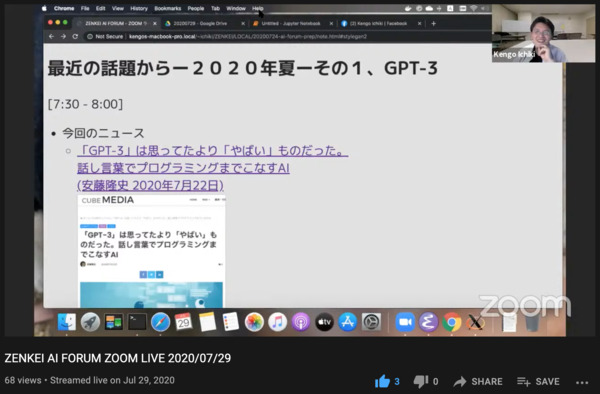Click the browser reload button
Screen dimensions: 600x394
click(75, 36)
